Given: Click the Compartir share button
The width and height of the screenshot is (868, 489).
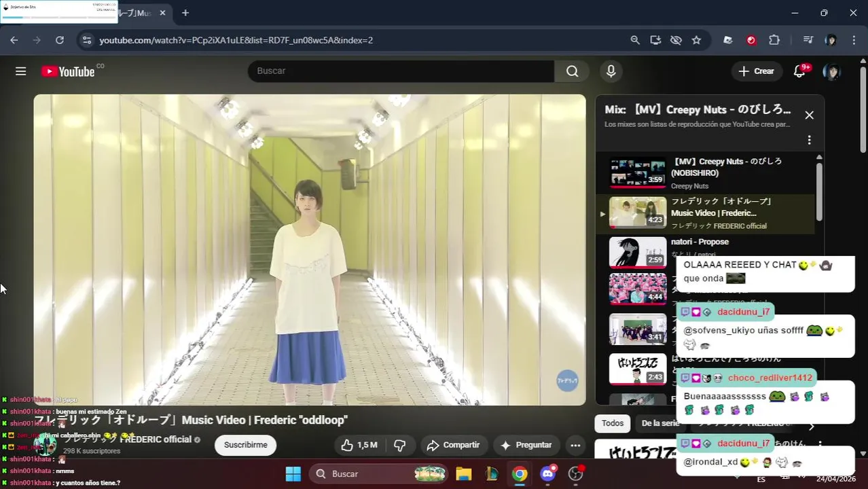Looking at the screenshot, I should point(453,445).
